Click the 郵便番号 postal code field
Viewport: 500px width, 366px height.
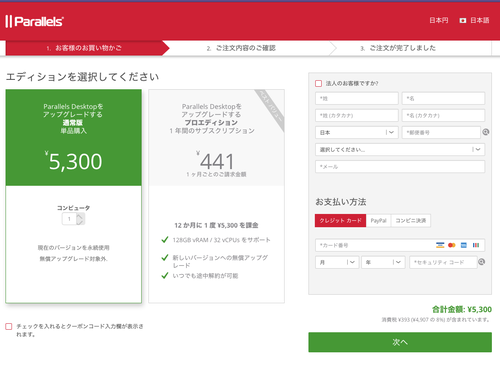(441, 132)
